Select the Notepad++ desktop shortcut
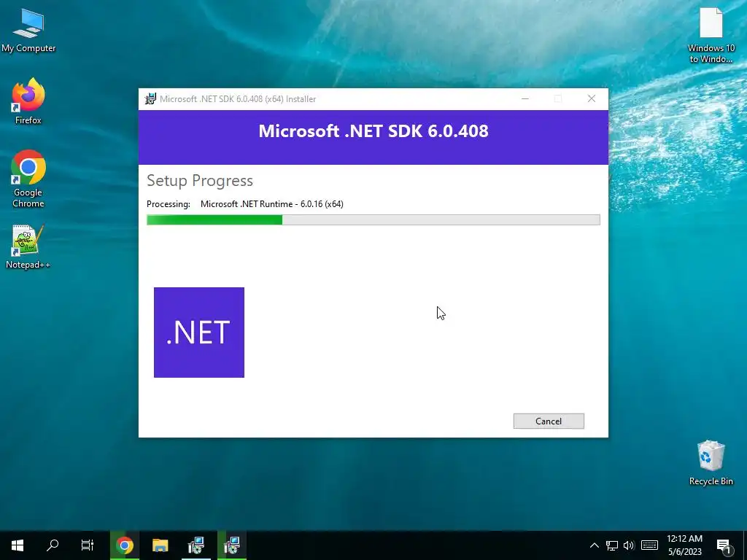Viewport: 747px width, 560px height. tap(28, 246)
